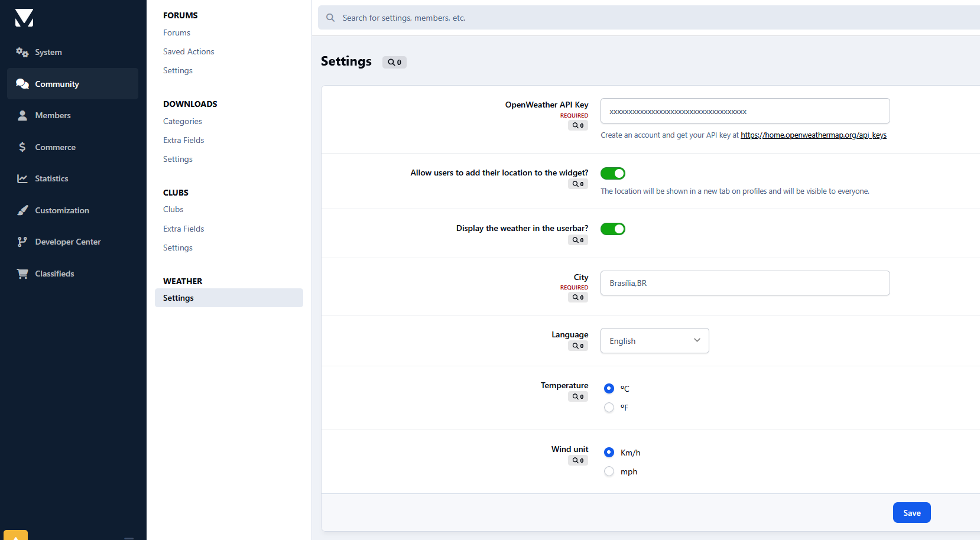980x540 pixels.
Task: Open Statistics via the chart icon
Action: (x=22, y=178)
